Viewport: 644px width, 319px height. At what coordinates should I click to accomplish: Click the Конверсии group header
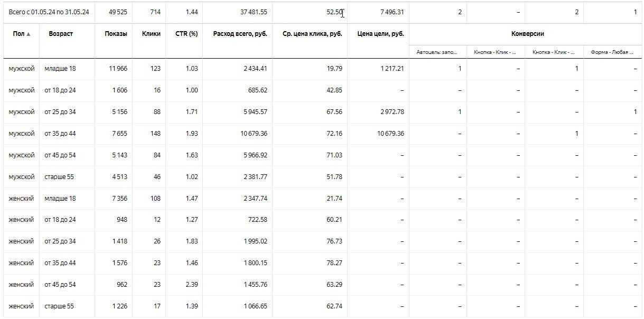[x=527, y=34]
